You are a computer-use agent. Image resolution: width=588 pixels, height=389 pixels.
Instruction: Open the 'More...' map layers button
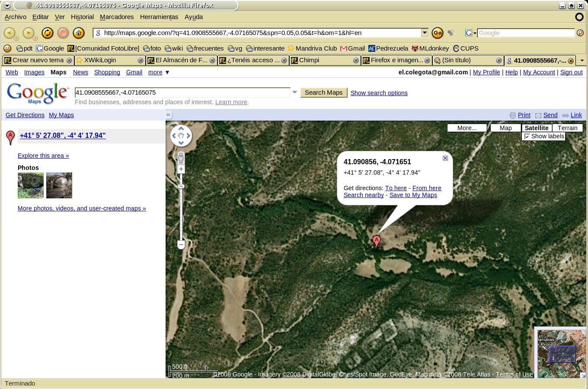click(467, 128)
